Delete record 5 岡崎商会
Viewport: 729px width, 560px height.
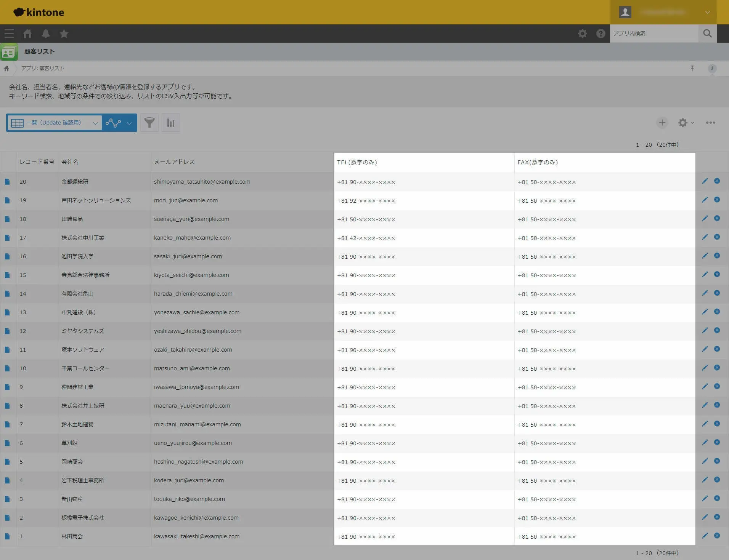(717, 461)
